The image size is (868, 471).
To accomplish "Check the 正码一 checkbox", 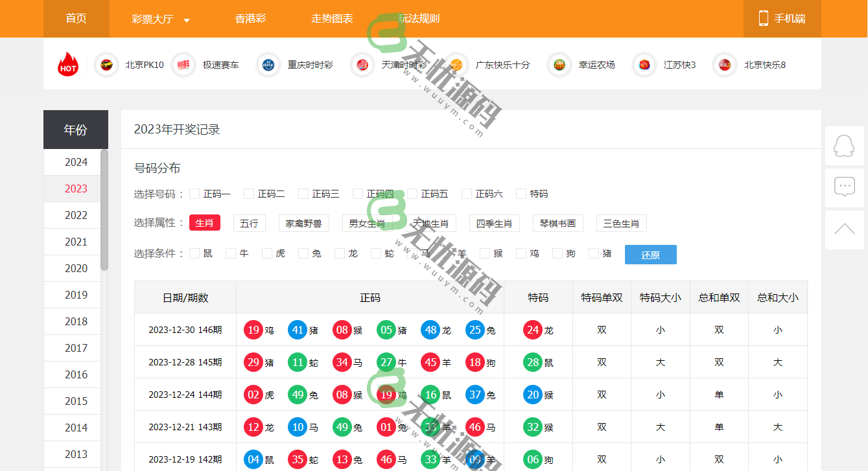I will (x=194, y=193).
